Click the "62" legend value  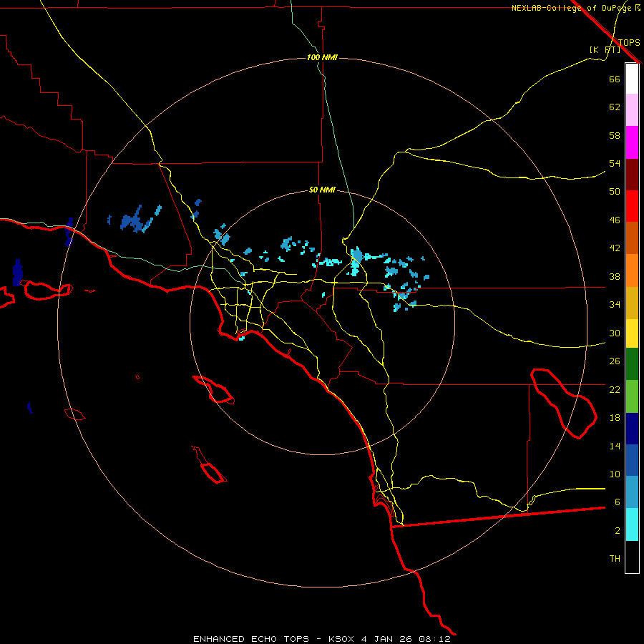point(615,107)
